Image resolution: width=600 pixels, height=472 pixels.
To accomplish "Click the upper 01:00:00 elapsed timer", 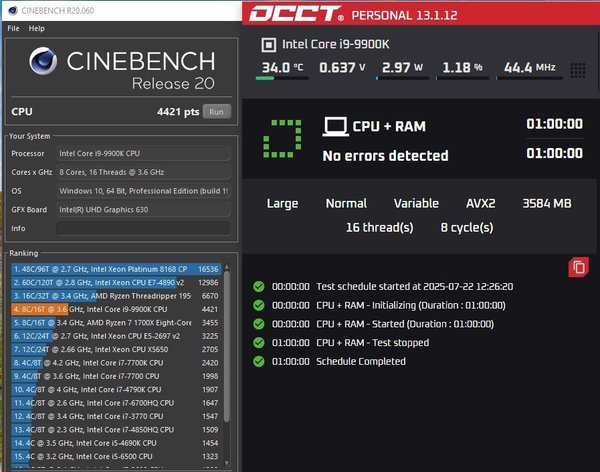I will tap(554, 124).
